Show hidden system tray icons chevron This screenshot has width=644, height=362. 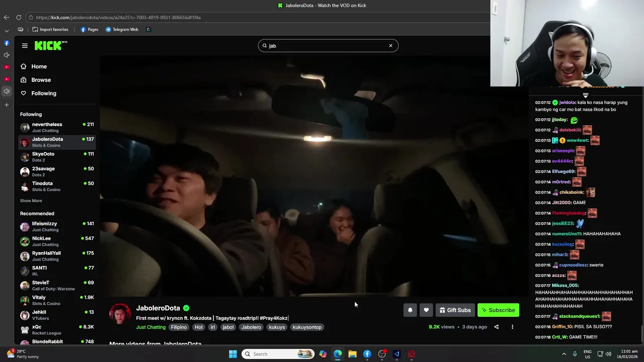point(564,354)
